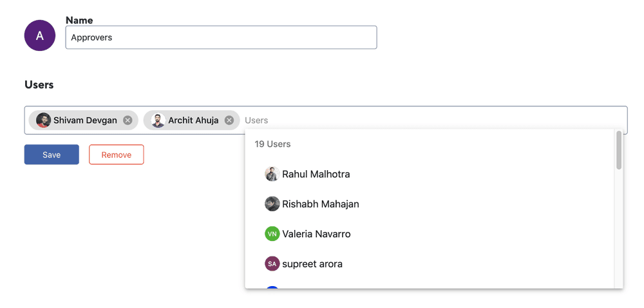Click Shivam Devgan's avatar photo
This screenshot has width=644, height=308.
coord(43,120)
